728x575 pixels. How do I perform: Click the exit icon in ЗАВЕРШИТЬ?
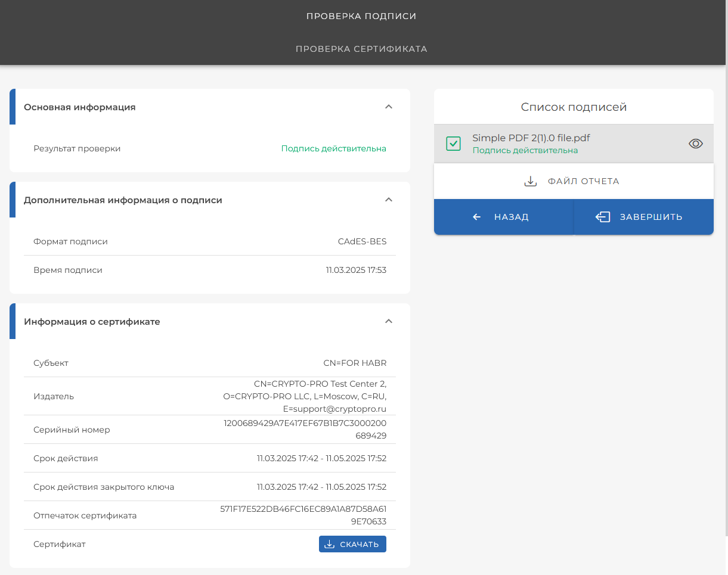coord(603,217)
